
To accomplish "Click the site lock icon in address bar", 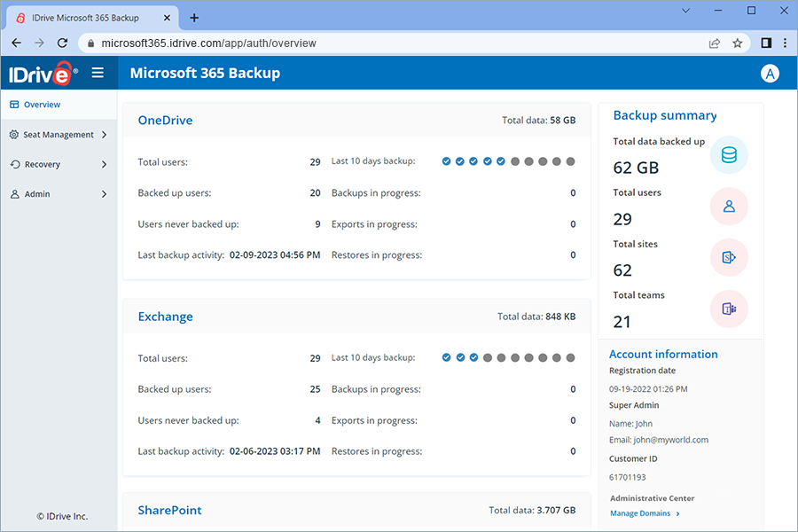I will [90, 43].
